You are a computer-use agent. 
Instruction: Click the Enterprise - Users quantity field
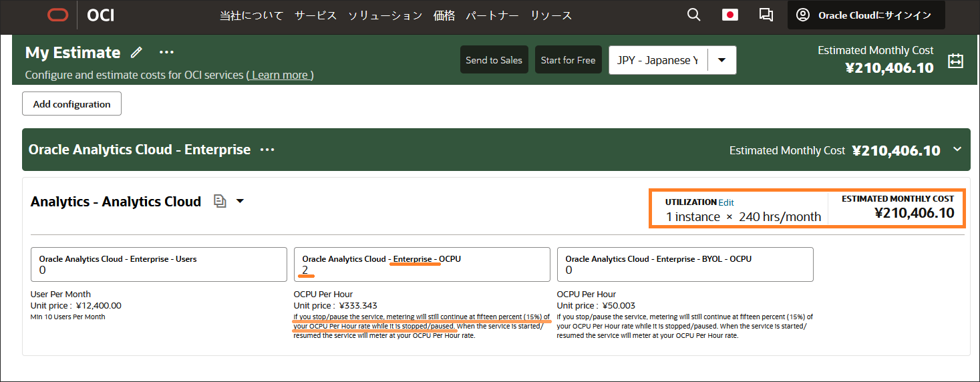159,264
